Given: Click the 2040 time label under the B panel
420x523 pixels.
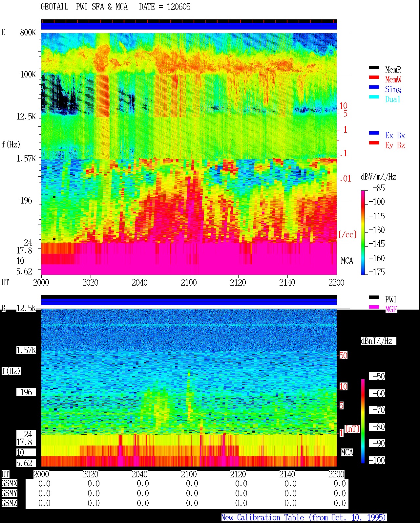Looking at the screenshot, I should 139,474.
